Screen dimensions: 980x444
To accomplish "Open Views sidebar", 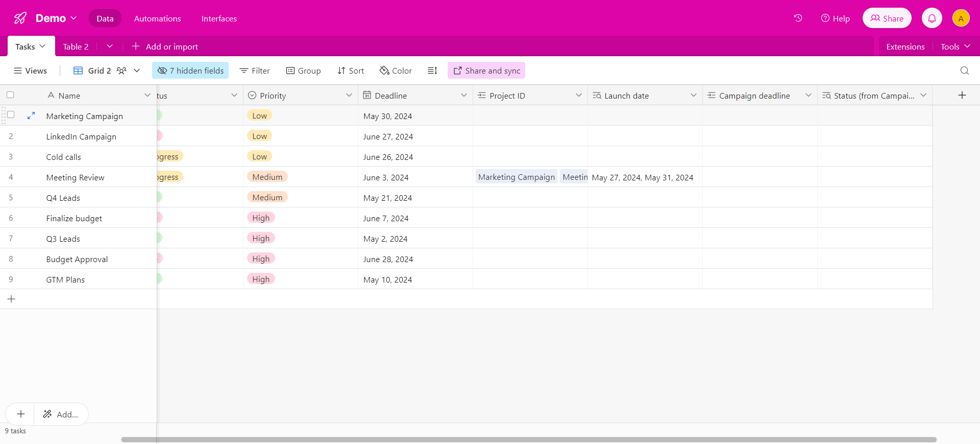I will click(x=31, y=71).
